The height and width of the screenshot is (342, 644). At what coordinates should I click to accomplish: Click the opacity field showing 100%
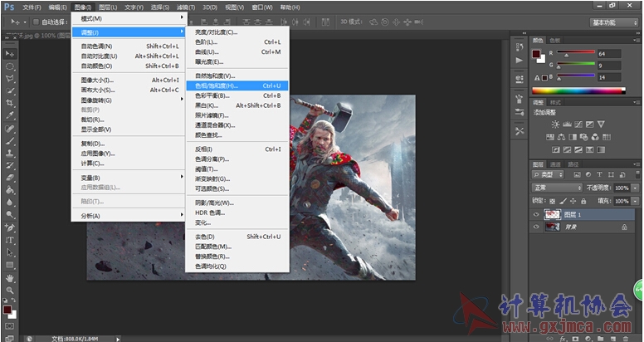622,188
